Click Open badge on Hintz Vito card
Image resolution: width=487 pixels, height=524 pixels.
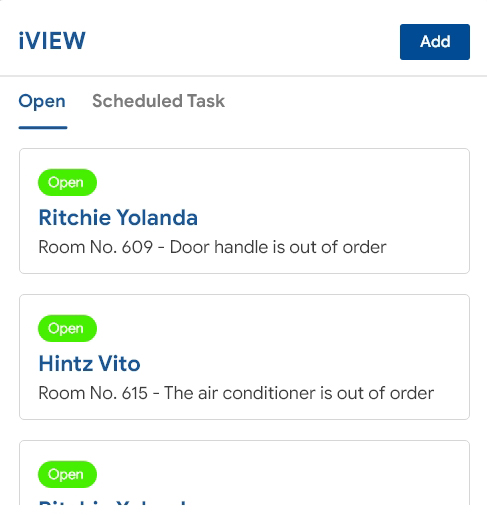coord(67,328)
